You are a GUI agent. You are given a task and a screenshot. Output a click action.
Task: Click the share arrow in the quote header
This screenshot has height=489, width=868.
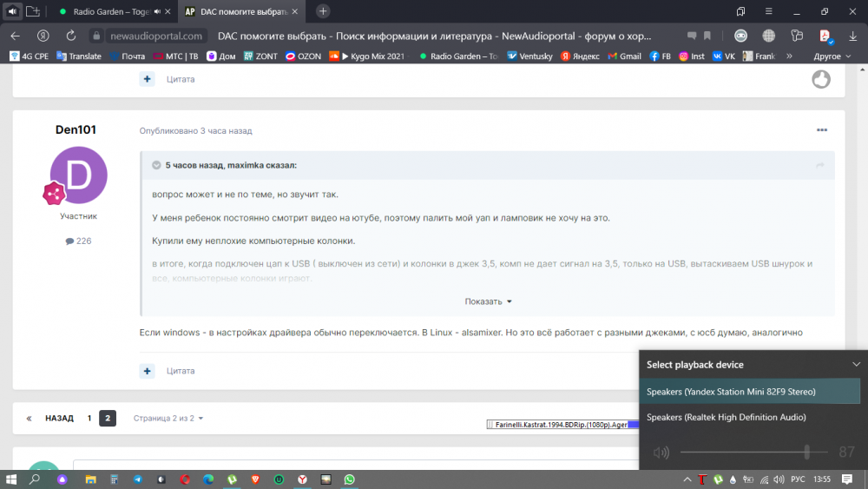point(820,165)
